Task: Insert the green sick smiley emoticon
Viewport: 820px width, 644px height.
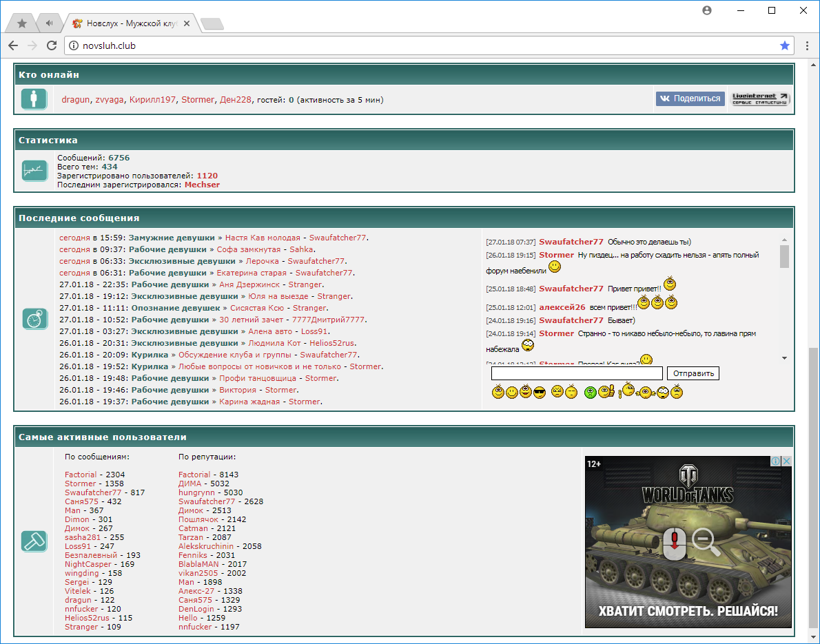Action: point(590,393)
